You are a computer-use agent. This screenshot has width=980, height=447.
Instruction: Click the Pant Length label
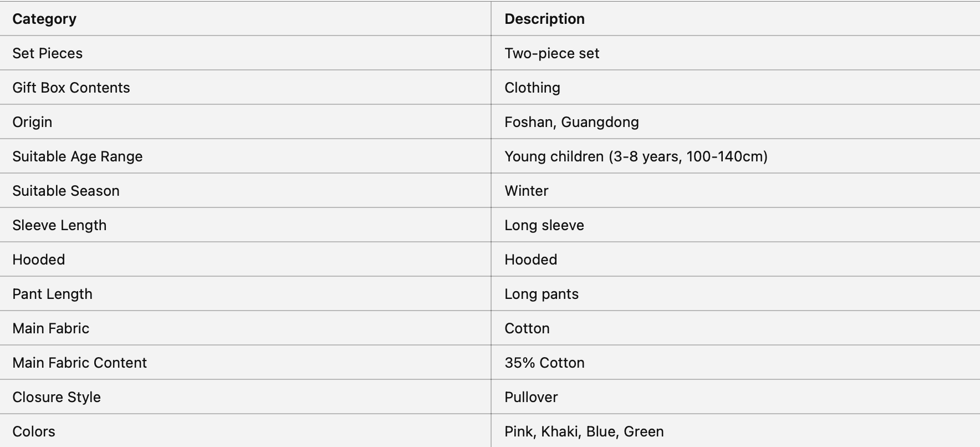52,294
